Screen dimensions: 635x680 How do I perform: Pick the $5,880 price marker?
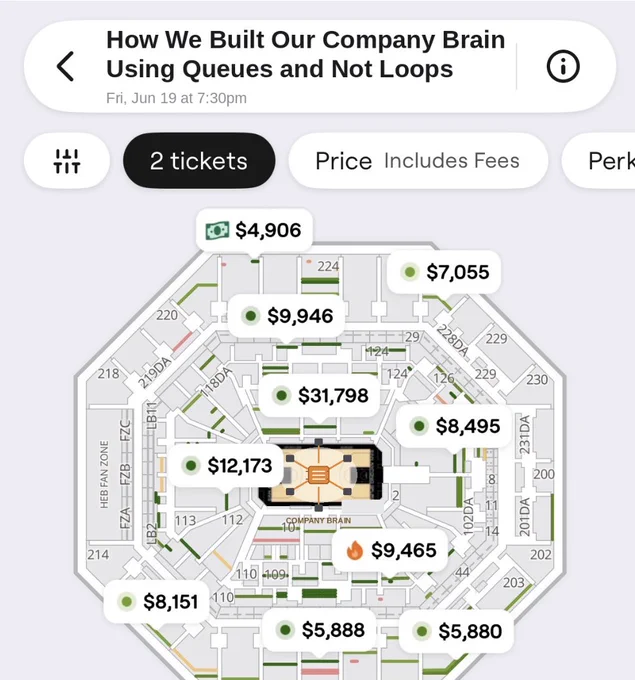point(456,631)
